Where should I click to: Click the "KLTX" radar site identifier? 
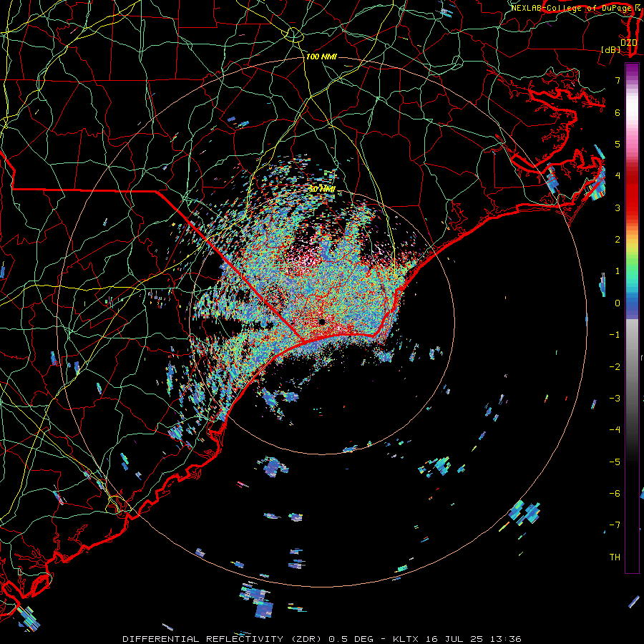(x=406, y=639)
